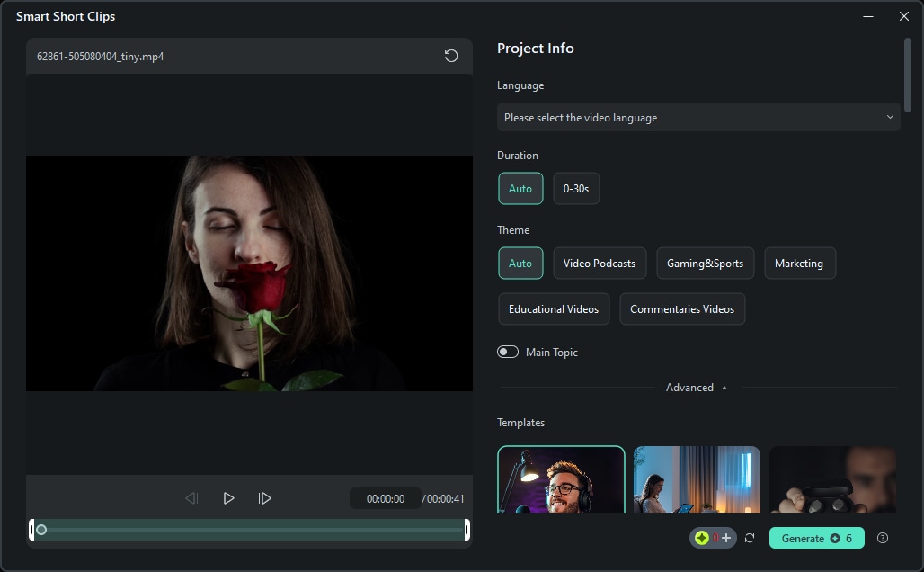Step forward to the next frame

pyautogui.click(x=264, y=498)
